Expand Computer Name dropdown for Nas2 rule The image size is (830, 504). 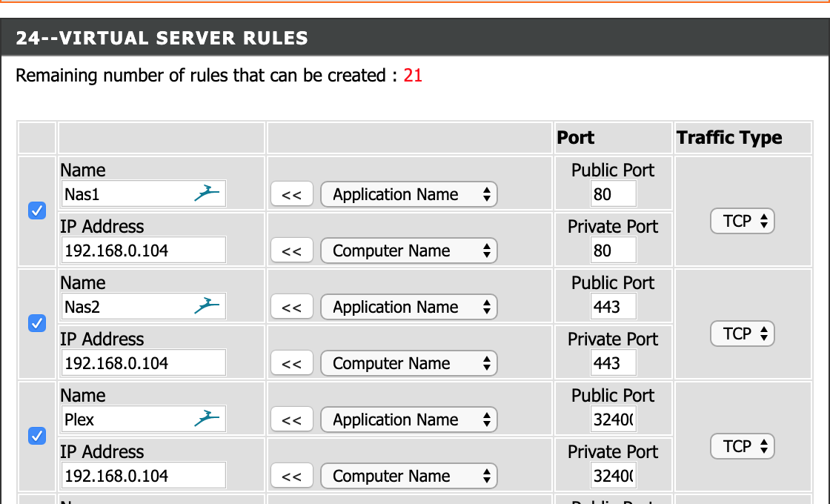click(408, 363)
